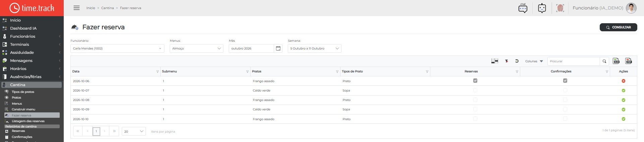Select page 1 in pagination
Image resolution: width=644 pixels, height=142 pixels.
(96, 131)
